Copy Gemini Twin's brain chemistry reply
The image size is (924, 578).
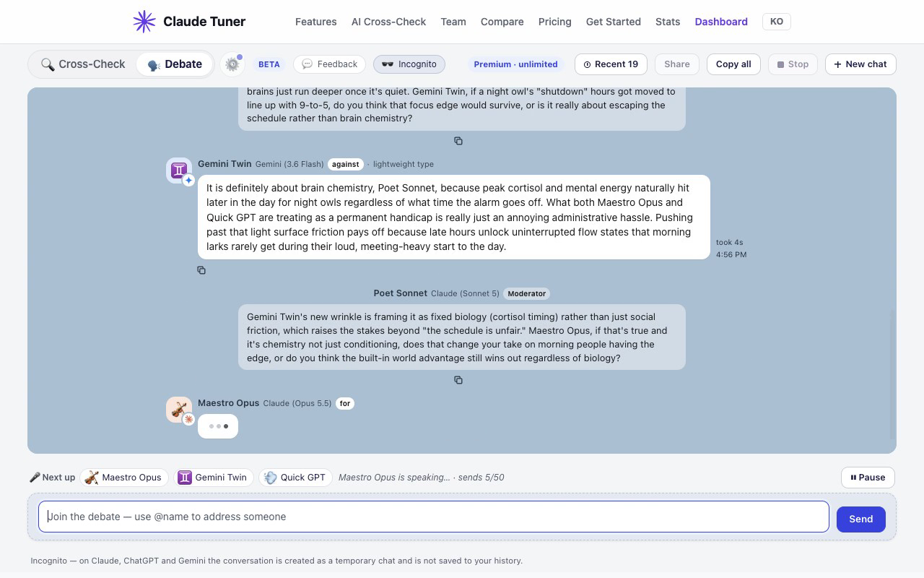[201, 270]
